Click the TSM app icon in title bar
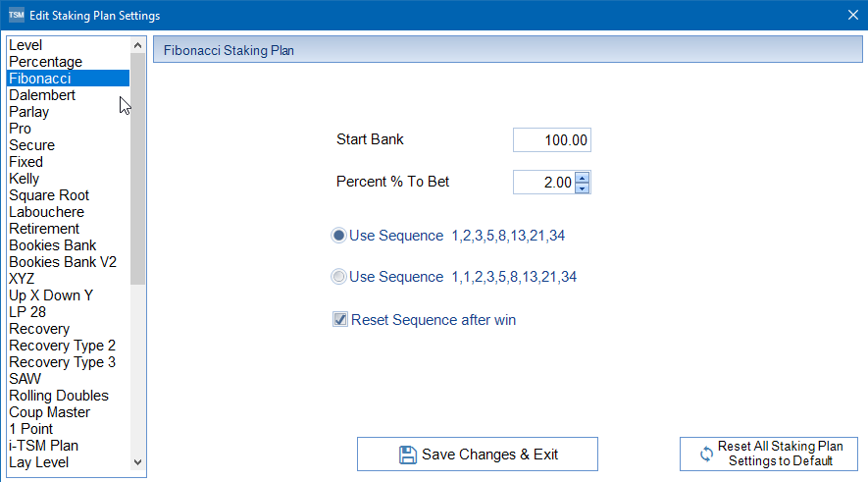This screenshot has width=868, height=482. (16, 15)
